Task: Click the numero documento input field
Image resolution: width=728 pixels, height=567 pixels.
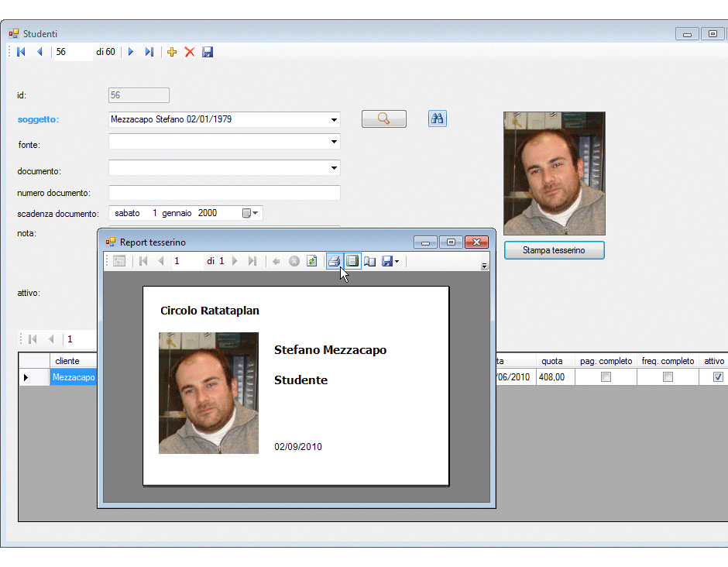Action: pos(225,193)
